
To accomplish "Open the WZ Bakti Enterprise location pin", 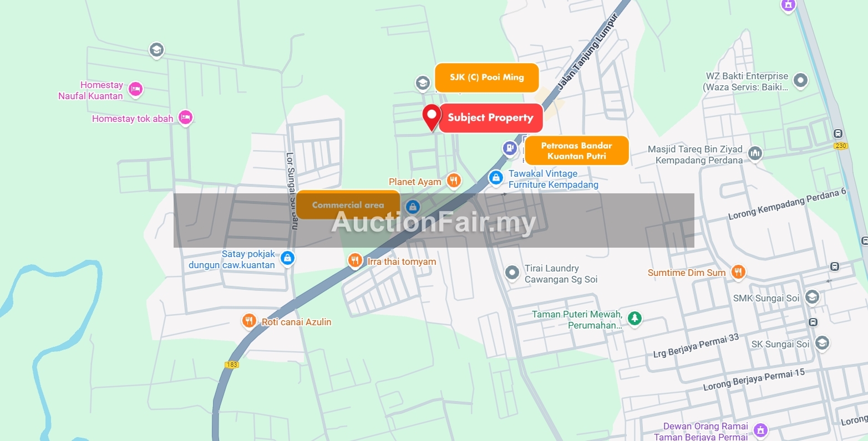I will coord(800,81).
